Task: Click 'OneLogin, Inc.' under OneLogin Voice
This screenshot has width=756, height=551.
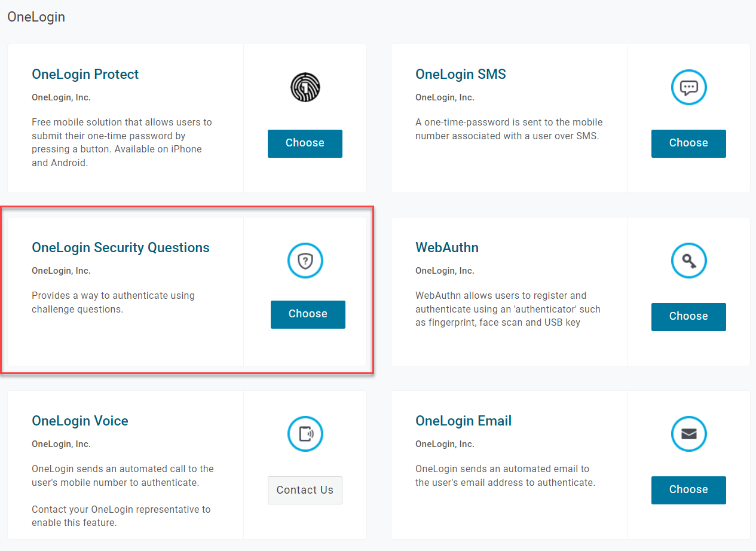Action: point(61,444)
